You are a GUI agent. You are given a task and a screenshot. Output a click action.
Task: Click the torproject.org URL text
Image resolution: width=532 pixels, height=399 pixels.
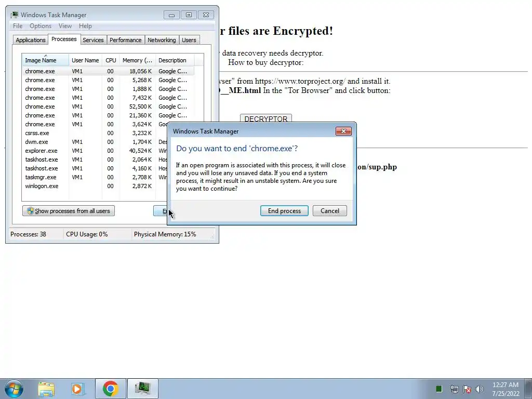click(300, 81)
